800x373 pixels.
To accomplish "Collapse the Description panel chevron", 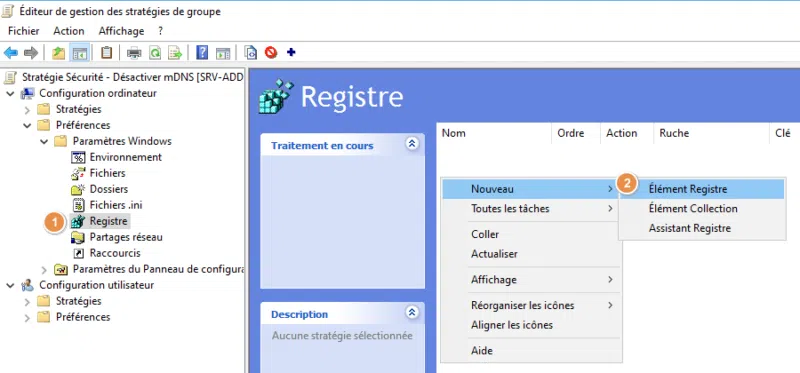I will coord(412,312).
